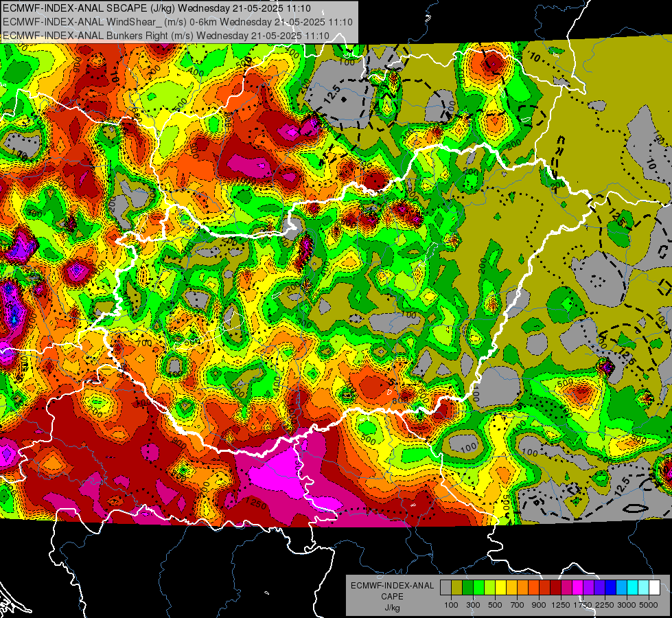672x618 pixels.
Task: Select the pale cyan legend swatch
Action: point(643,588)
